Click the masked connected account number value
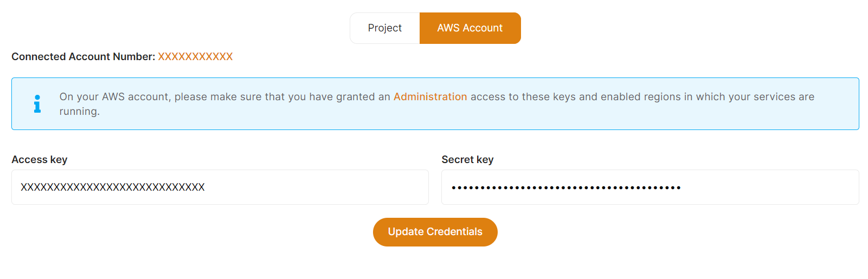868x279 pixels. [195, 57]
